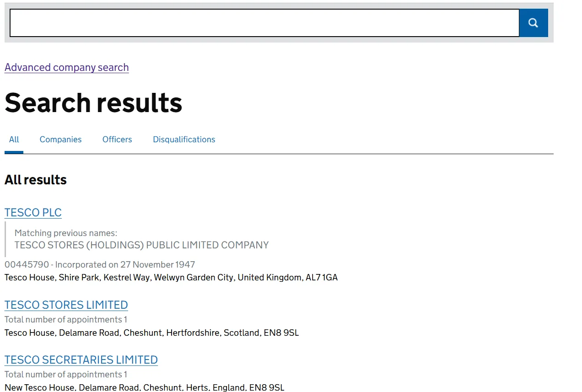This screenshot has height=392, width=582.
Task: Click the 'Search results' page heading
Action: (93, 102)
